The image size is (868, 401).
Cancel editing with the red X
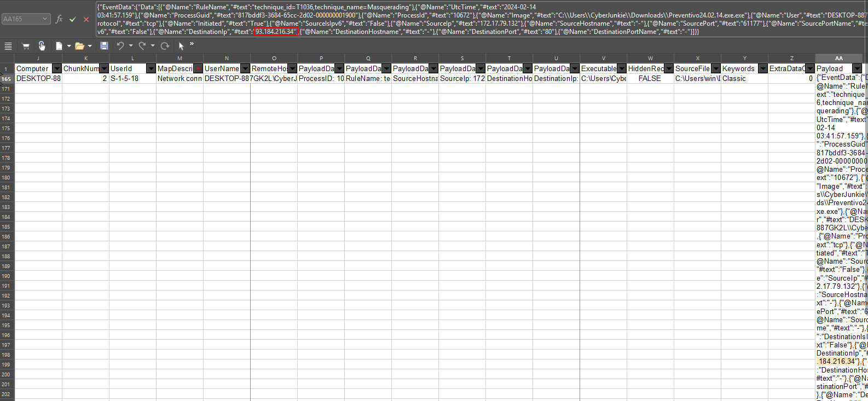pyautogui.click(x=86, y=19)
